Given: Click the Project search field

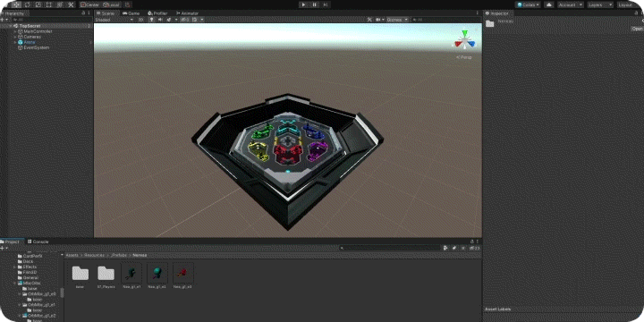Looking at the screenshot, I should pyautogui.click(x=390, y=248).
